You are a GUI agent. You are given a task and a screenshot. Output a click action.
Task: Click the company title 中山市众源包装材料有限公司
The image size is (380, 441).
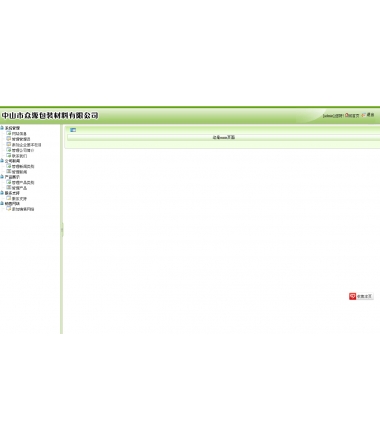(50, 115)
